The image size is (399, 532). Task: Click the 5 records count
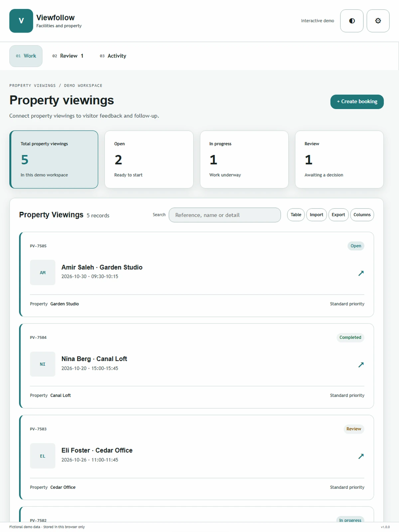point(98,215)
